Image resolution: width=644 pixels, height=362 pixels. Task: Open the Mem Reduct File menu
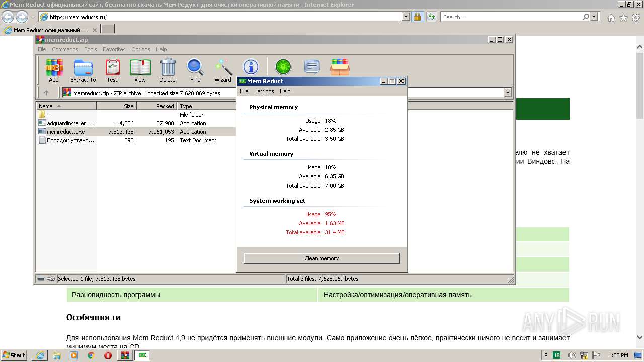[x=244, y=91]
